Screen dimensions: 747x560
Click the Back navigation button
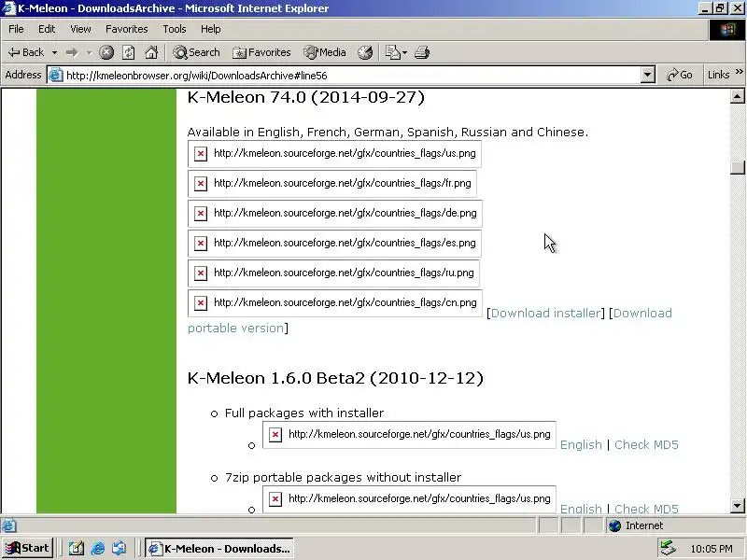26,52
